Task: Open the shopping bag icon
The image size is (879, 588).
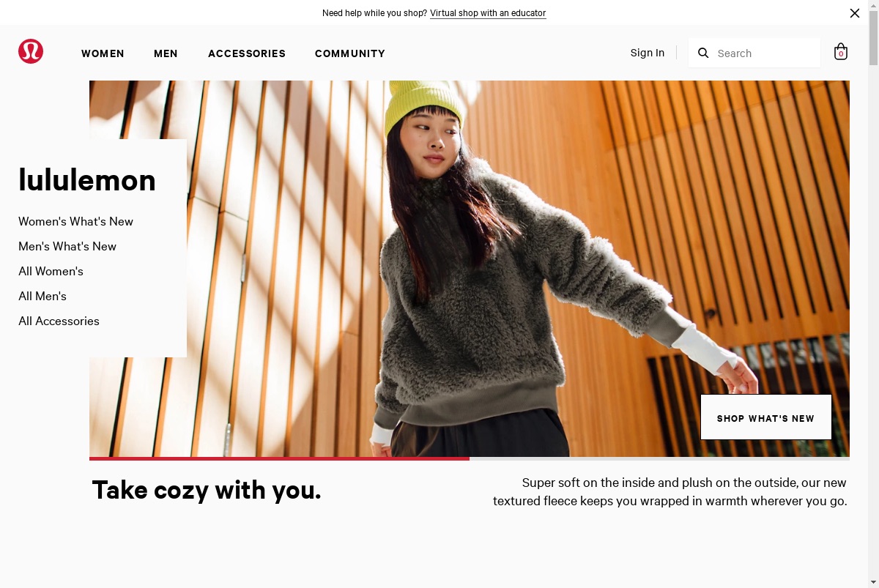Action: pyautogui.click(x=841, y=51)
